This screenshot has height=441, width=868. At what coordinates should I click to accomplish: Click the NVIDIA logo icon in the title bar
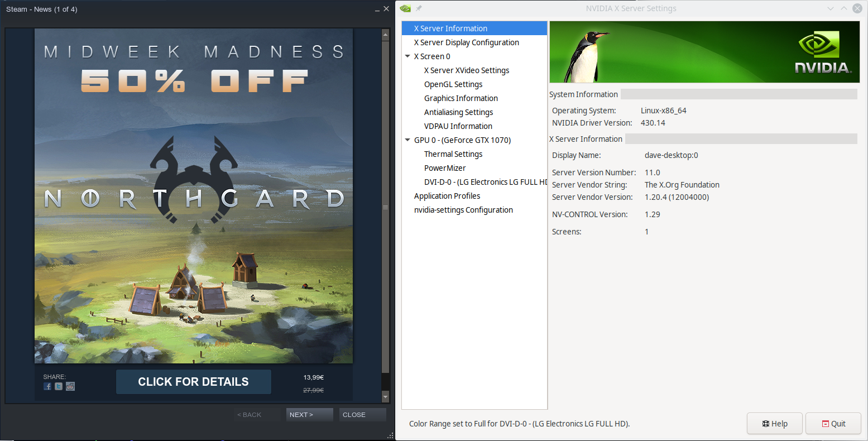pyautogui.click(x=406, y=8)
